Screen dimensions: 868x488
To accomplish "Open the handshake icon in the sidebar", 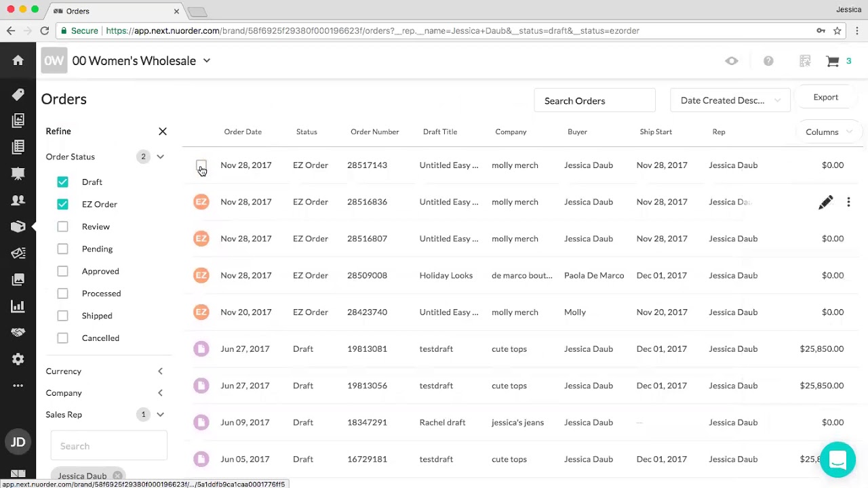I will tap(18, 332).
